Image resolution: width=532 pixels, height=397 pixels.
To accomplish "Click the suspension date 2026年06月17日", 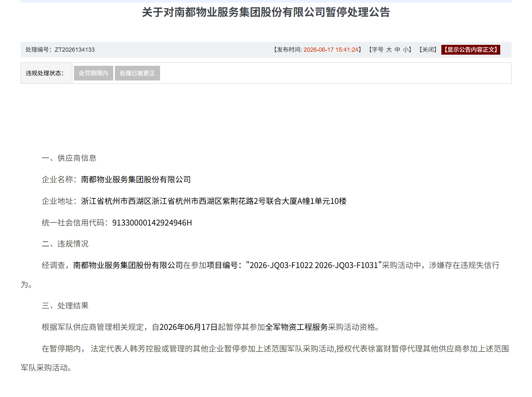I will (189, 327).
